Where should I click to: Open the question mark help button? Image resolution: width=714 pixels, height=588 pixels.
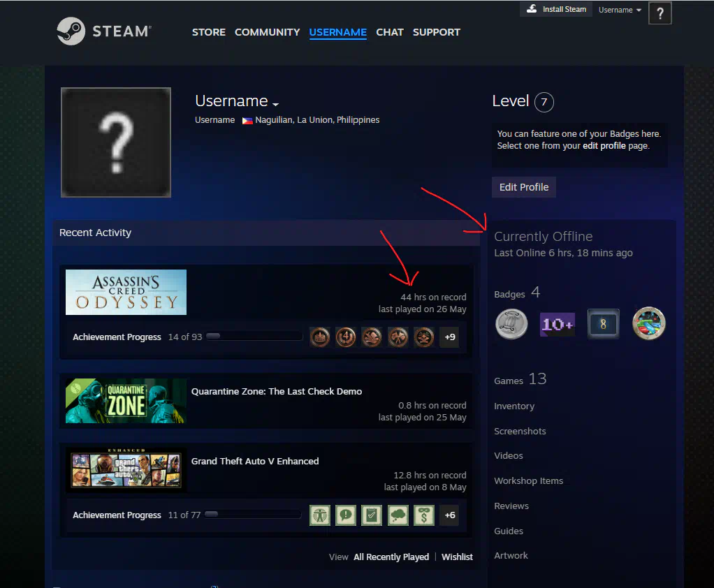660,14
